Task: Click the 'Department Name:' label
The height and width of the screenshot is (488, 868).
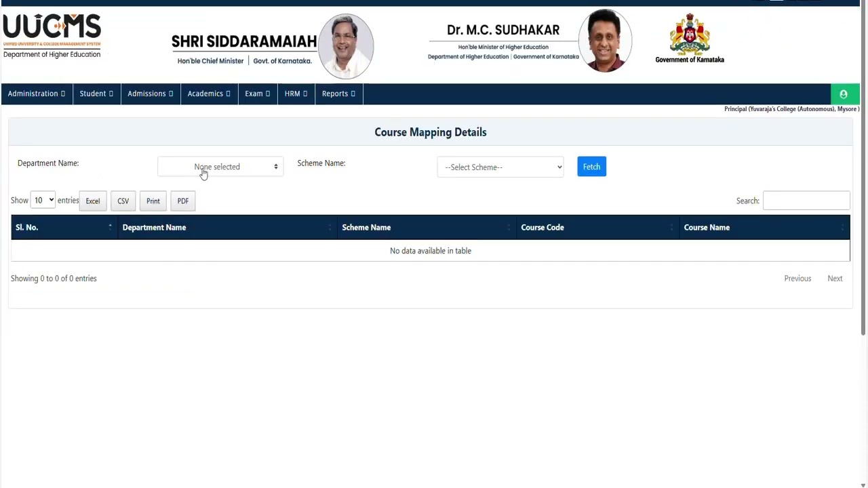Action: [48, 163]
